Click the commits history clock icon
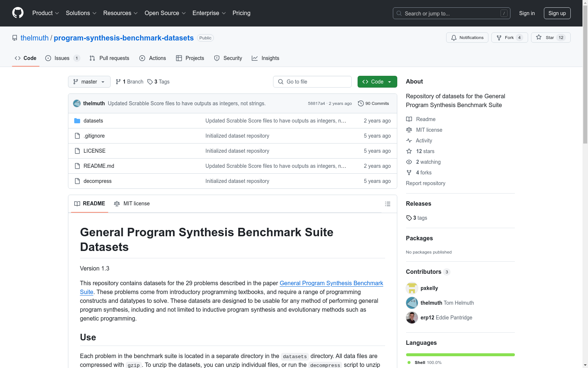This screenshot has height=368, width=588. tap(361, 103)
